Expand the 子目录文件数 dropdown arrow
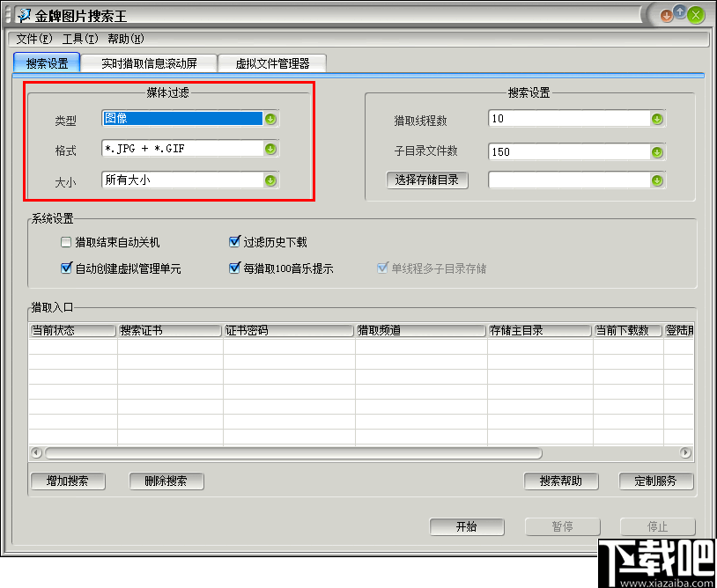This screenshot has height=588, width=717. (x=657, y=152)
